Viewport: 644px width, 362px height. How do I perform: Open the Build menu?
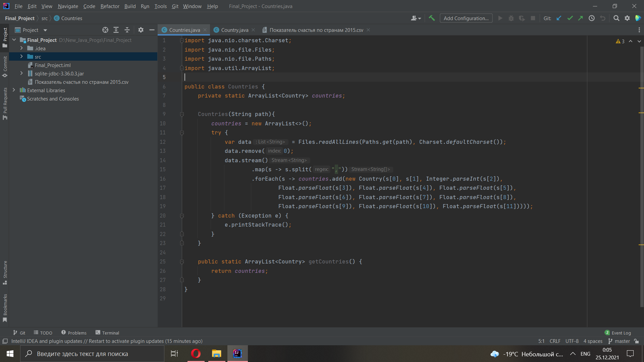point(130,6)
